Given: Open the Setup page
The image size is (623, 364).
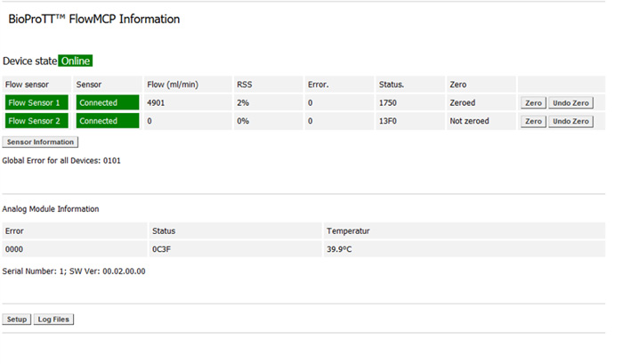Looking at the screenshot, I should coord(17,319).
